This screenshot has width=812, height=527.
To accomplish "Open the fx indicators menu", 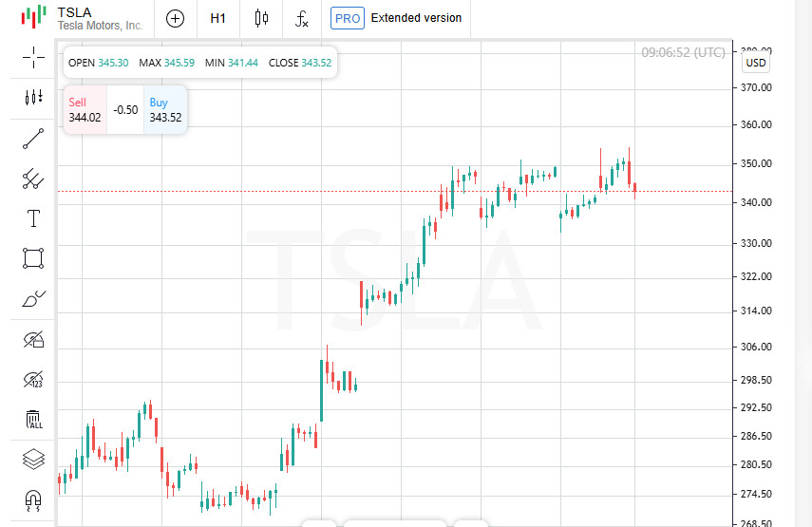I will (x=302, y=19).
